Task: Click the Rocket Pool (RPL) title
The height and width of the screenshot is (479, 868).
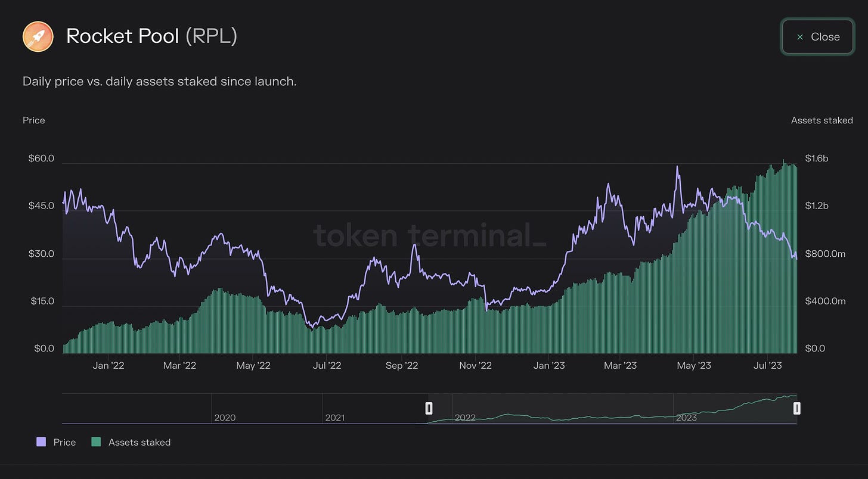Action: click(x=151, y=36)
